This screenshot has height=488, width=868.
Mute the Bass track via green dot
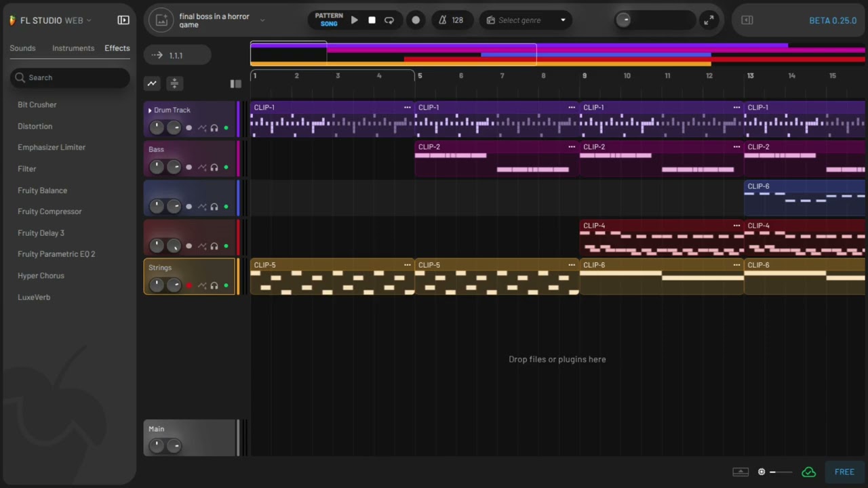pyautogui.click(x=226, y=167)
